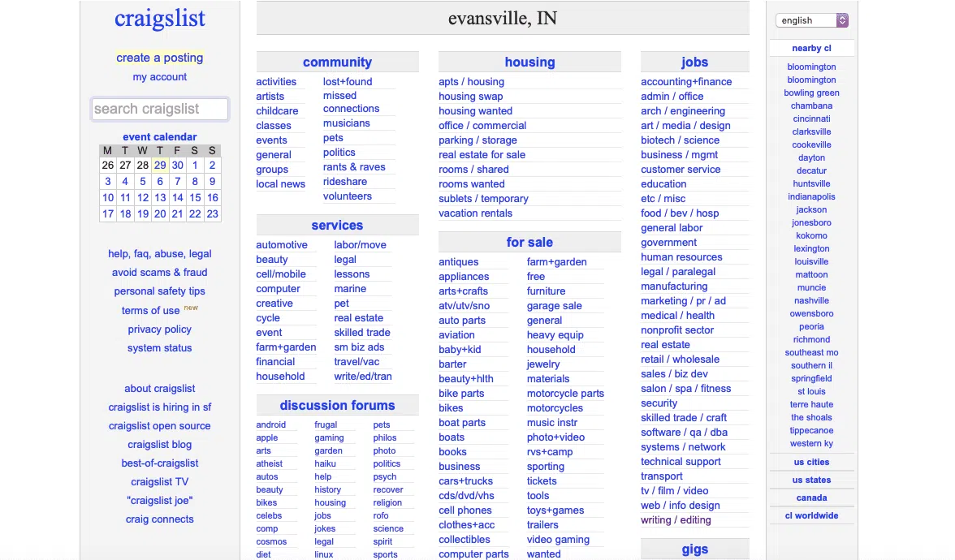Open free stuff listings

[x=536, y=276]
